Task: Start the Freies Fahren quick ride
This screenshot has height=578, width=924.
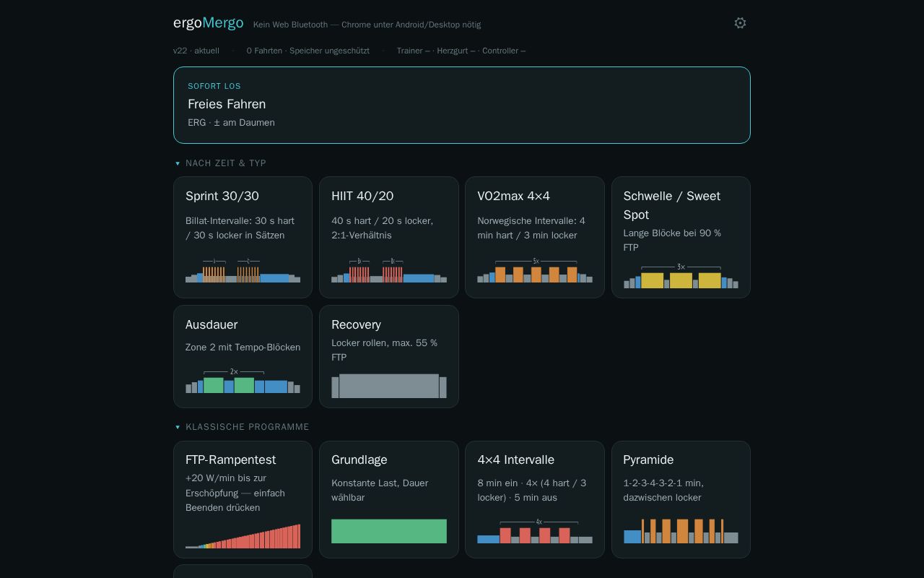Action: [462, 105]
